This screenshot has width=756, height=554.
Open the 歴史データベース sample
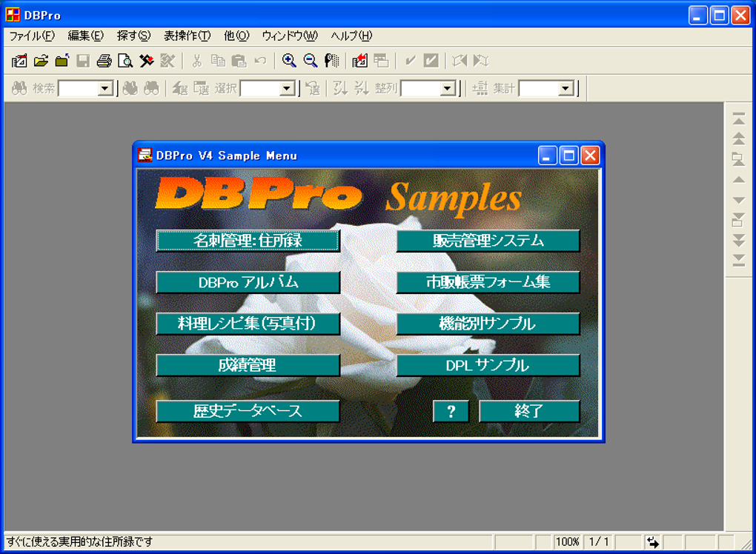(248, 411)
